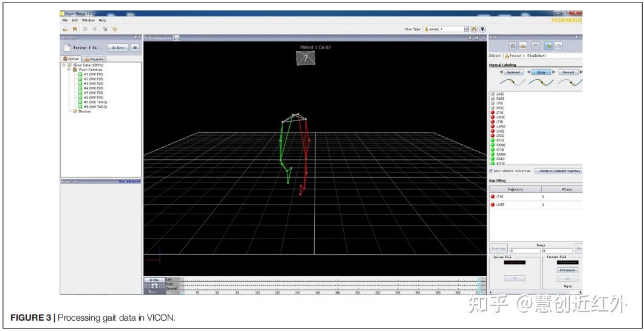Viewport: 644px width, 331px height.
Task: Open subject preparation tools icon
Action: (523, 46)
